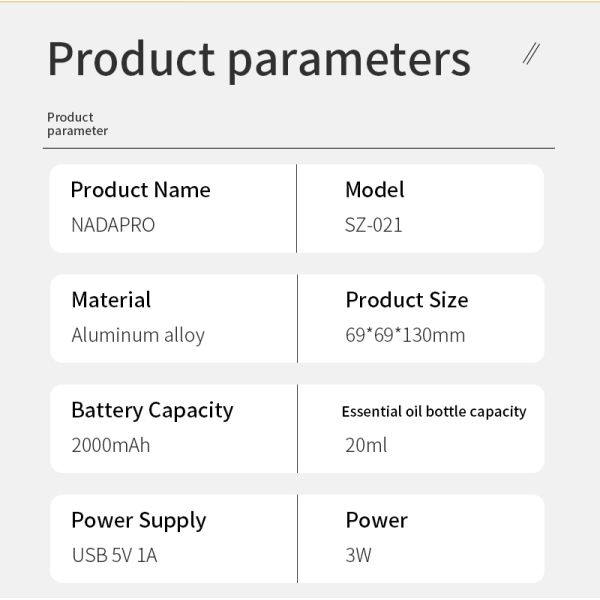Click the horizontal divider line under the section label
This screenshot has width=600, height=600.
(x=298, y=148)
